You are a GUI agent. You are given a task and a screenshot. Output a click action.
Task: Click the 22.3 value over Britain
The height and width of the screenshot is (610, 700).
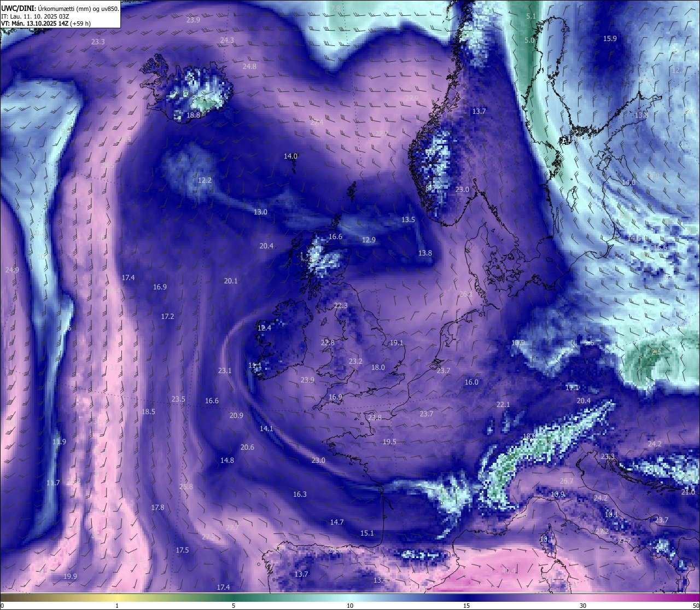click(341, 305)
